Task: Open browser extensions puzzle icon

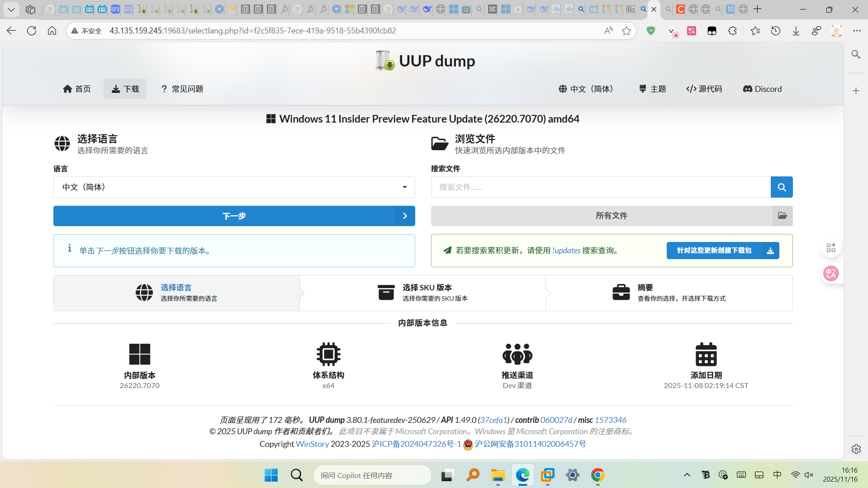Action: click(732, 31)
